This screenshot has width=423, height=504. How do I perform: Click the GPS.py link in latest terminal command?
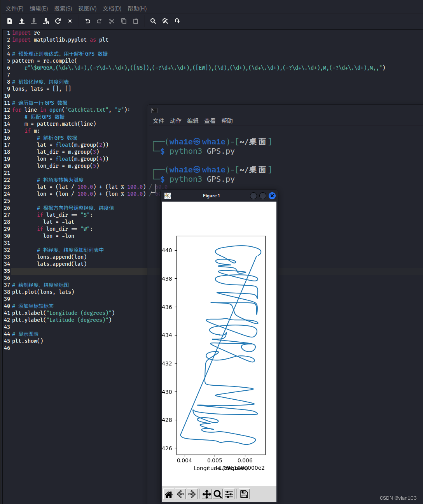221,179
